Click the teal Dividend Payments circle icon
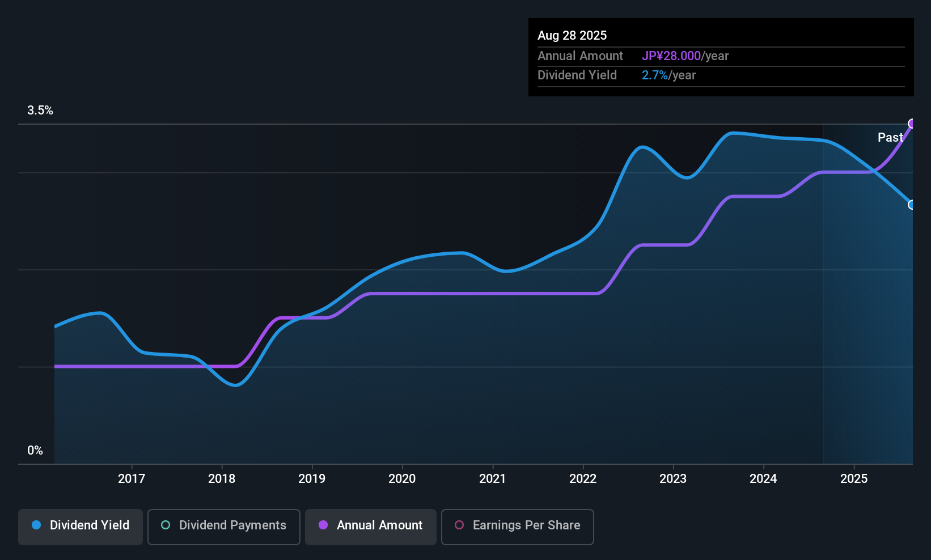The width and height of the screenshot is (931, 560). (165, 525)
